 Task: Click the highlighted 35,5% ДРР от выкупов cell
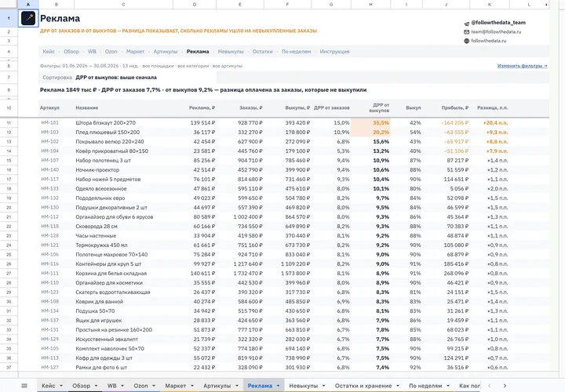pos(370,123)
